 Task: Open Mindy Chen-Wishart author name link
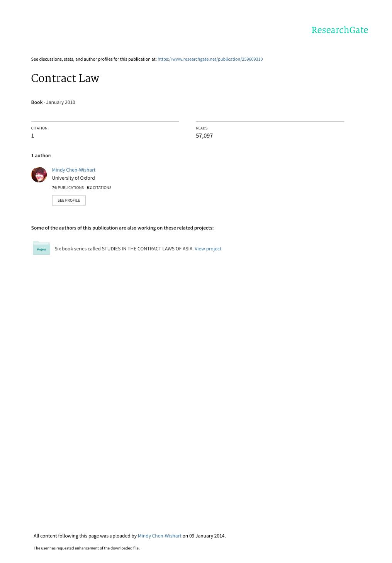coord(73,170)
